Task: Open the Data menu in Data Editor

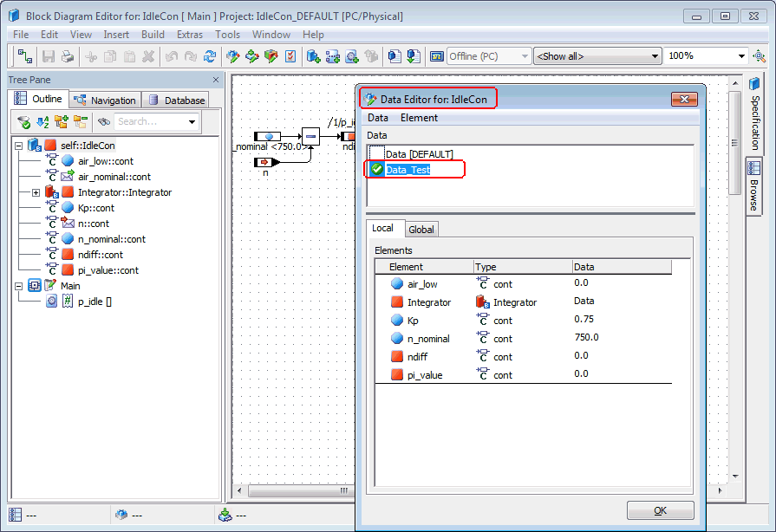Action: pyautogui.click(x=378, y=118)
